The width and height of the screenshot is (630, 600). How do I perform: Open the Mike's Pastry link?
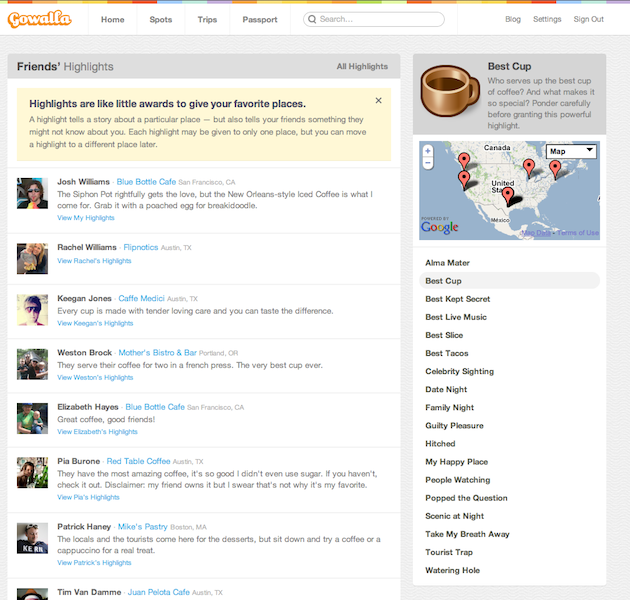coord(143,526)
